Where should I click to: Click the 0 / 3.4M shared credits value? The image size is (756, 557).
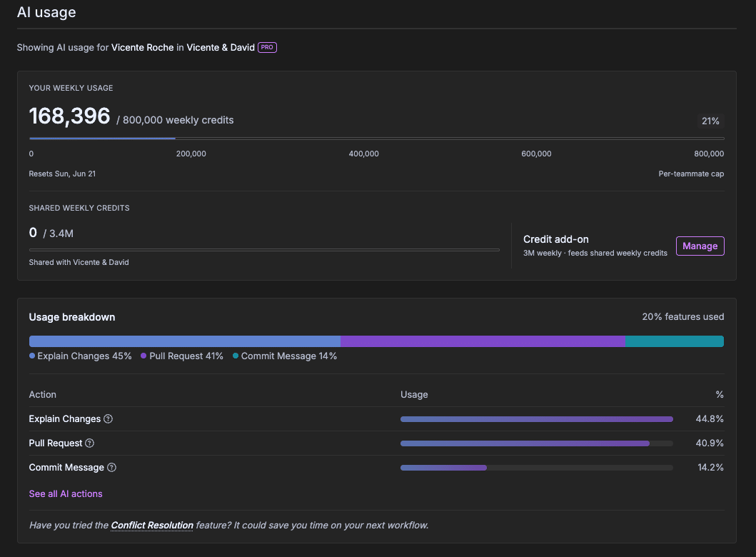pyautogui.click(x=51, y=233)
